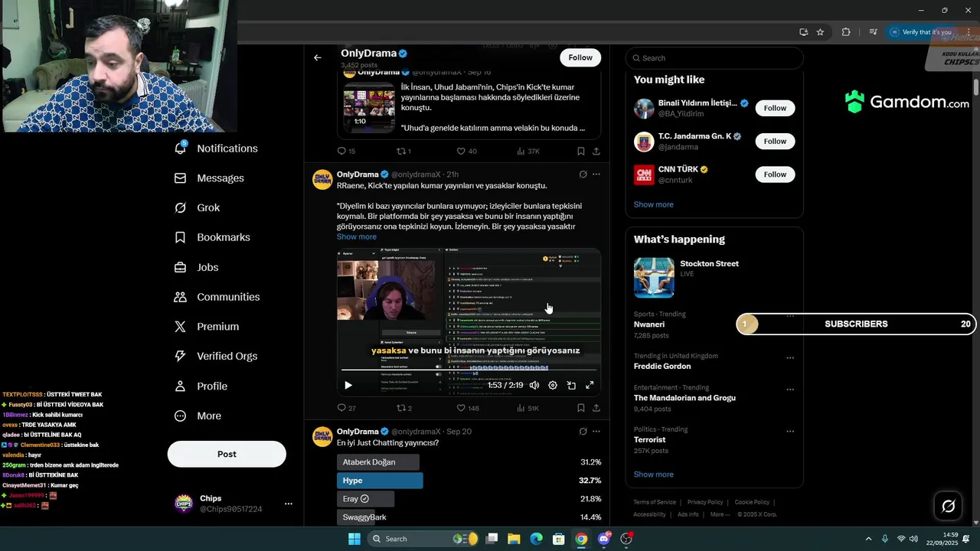
Task: Bookmark the RRaene post
Action: point(581,408)
